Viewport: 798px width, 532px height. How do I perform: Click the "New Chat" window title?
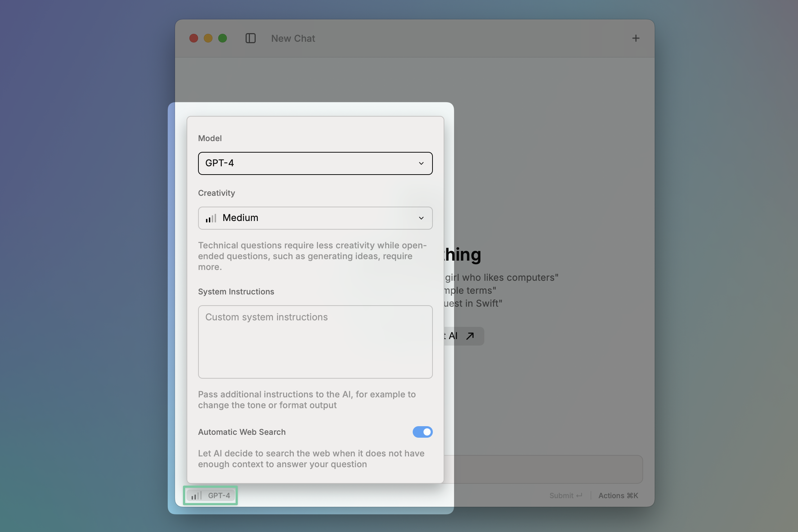pos(293,39)
